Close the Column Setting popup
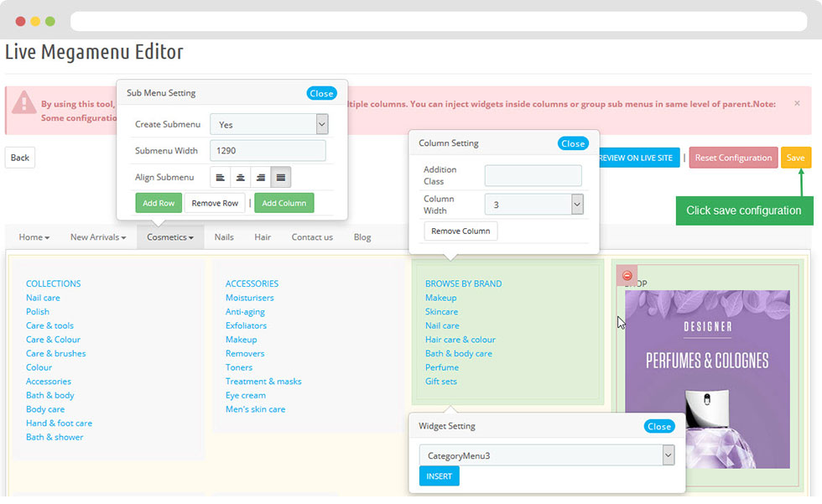The width and height of the screenshot is (822, 504). [573, 143]
